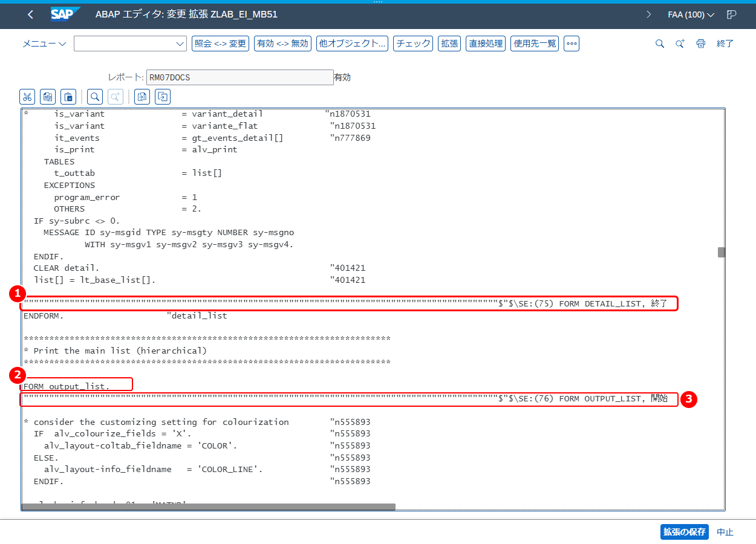Open the FAA (100) system dropdown
The image size is (756, 544).
691,15
